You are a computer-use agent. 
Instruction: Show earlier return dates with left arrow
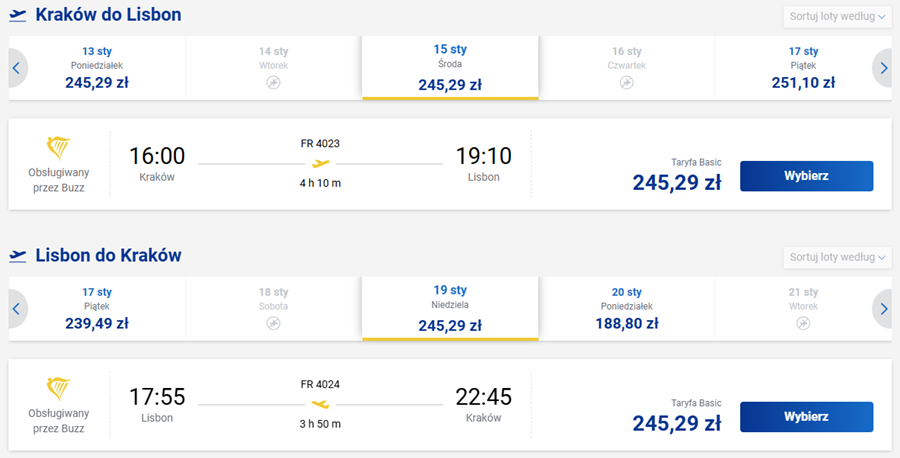click(17, 309)
